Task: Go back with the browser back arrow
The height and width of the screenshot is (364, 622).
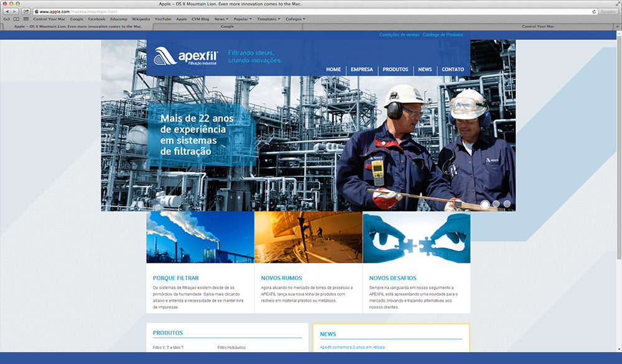Action: (x=7, y=11)
